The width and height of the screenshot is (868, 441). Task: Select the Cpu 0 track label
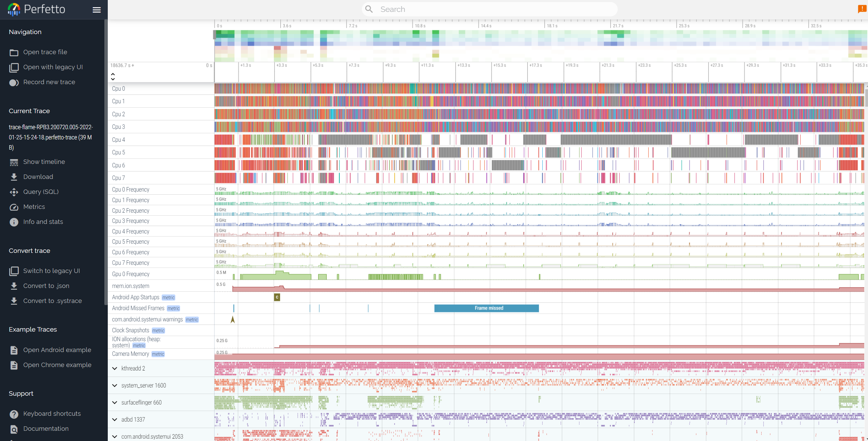click(x=118, y=89)
